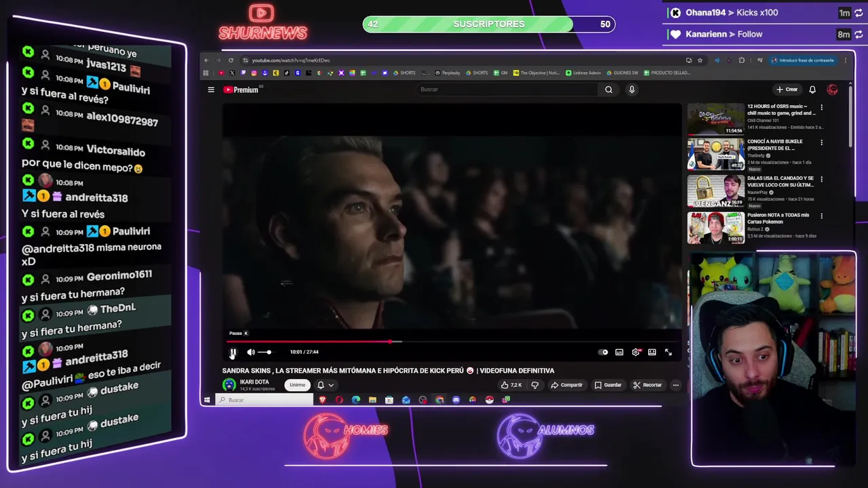Open File Explorer from taskbar
This screenshot has height=488, width=868.
pos(372,400)
